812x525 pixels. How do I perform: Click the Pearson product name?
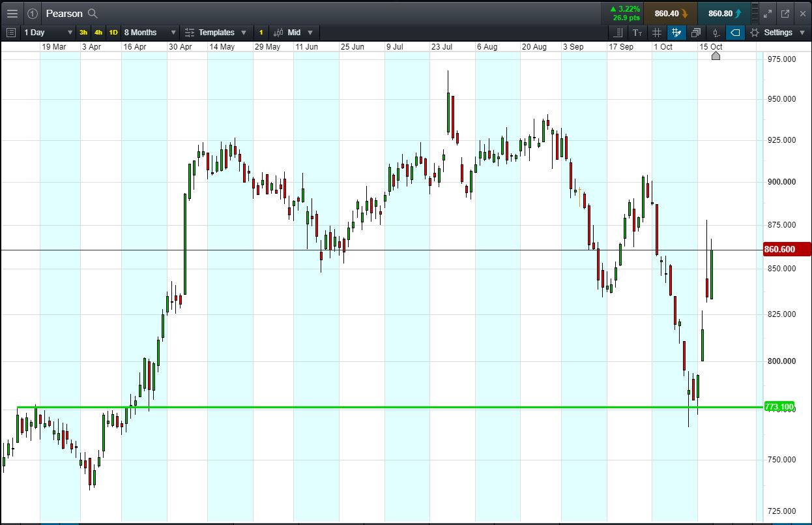click(65, 13)
